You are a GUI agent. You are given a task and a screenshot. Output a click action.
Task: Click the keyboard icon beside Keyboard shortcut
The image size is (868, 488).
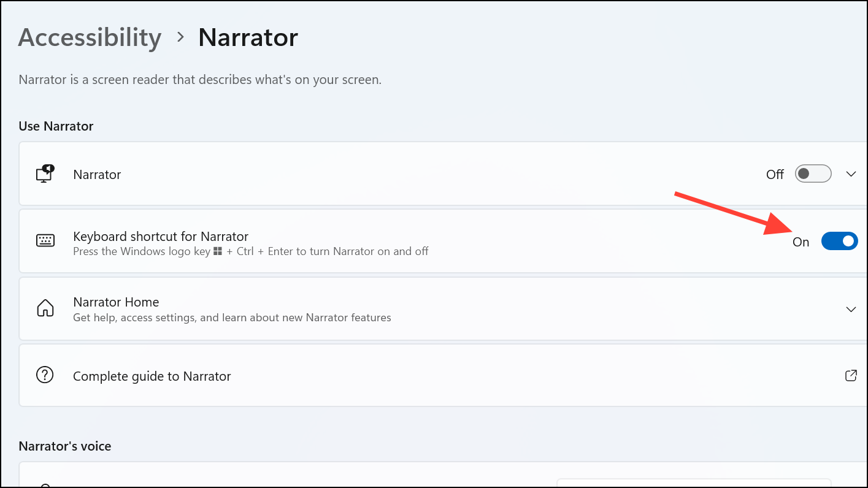point(45,241)
